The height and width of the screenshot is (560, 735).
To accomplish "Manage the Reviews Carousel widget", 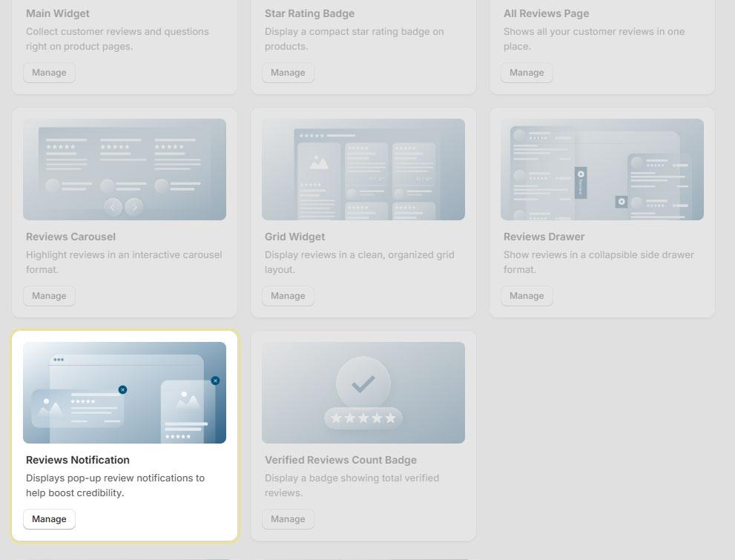I will pyautogui.click(x=49, y=296).
